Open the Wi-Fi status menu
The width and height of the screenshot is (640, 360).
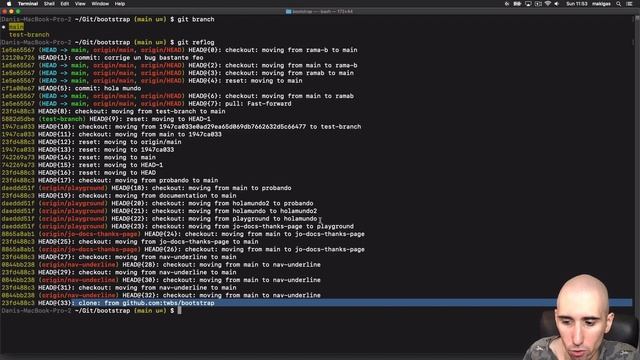coord(548,4)
